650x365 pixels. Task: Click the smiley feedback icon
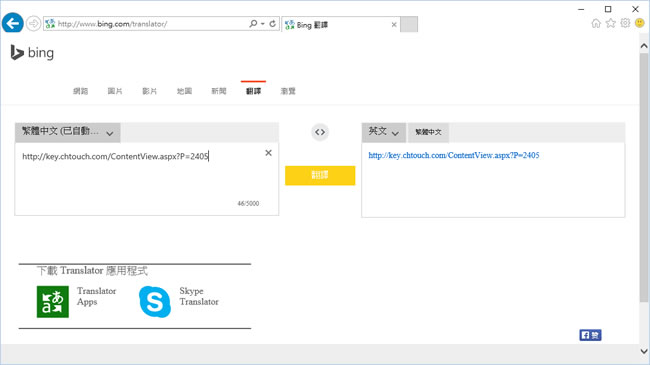click(x=640, y=23)
